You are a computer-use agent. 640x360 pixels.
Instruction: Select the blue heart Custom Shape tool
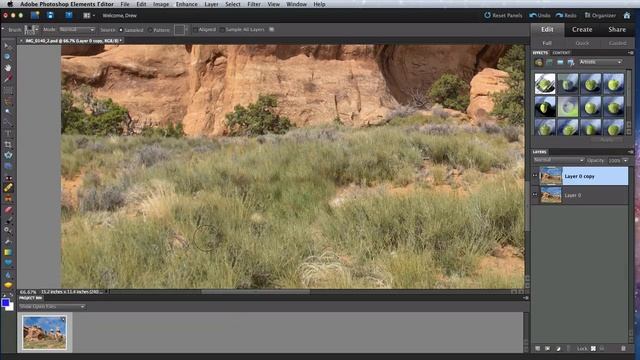[8, 263]
